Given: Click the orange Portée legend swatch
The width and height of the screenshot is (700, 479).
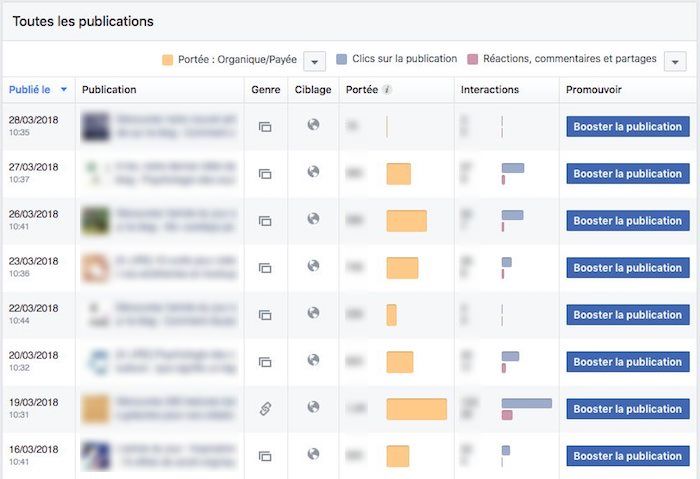Looking at the screenshot, I should click(167, 60).
